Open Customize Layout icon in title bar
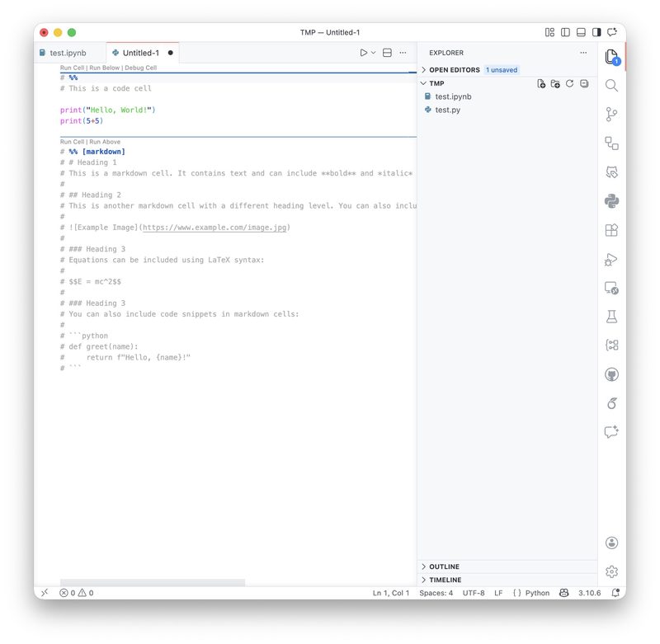The height and width of the screenshot is (644, 660). point(549,32)
